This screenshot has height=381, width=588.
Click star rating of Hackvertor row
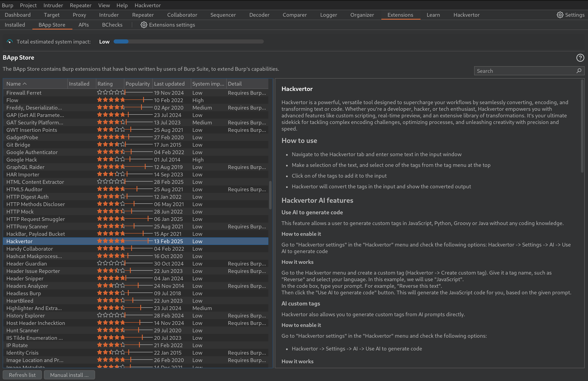click(111, 241)
